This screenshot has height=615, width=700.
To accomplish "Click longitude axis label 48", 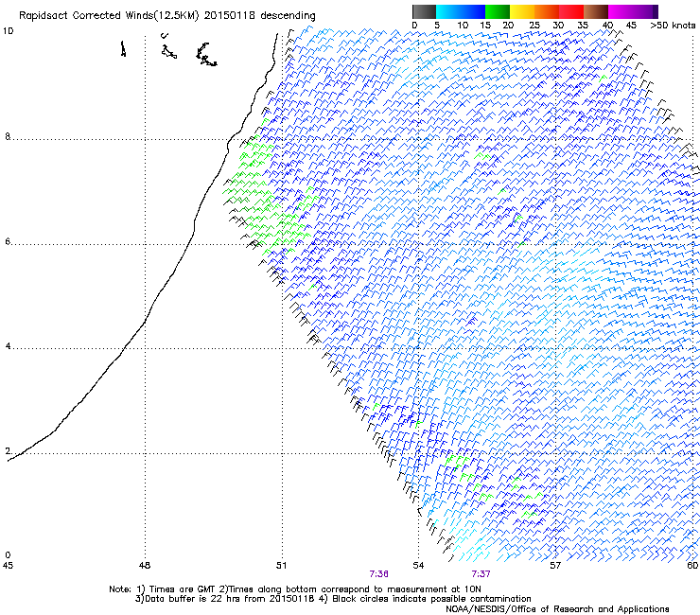I will tap(145, 566).
